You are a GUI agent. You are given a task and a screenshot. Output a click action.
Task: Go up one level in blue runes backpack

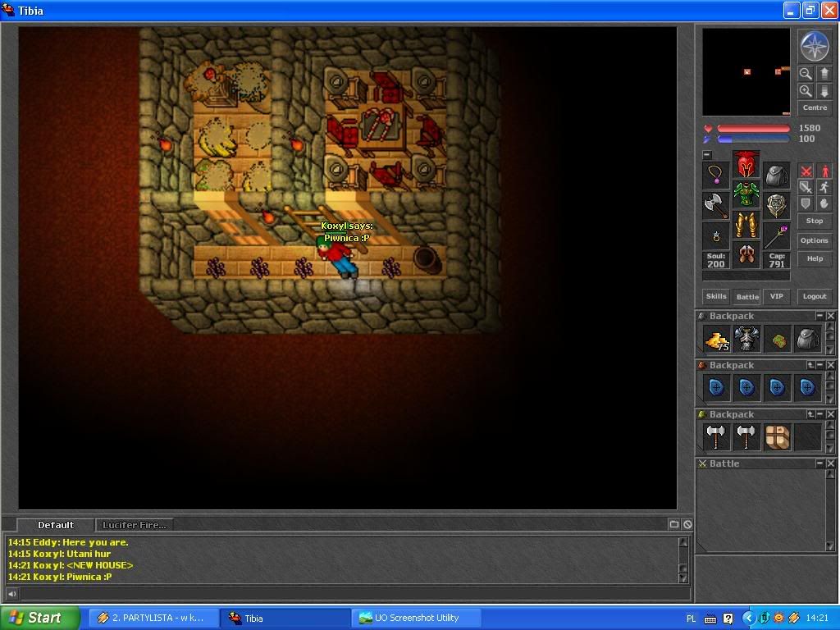click(810, 365)
